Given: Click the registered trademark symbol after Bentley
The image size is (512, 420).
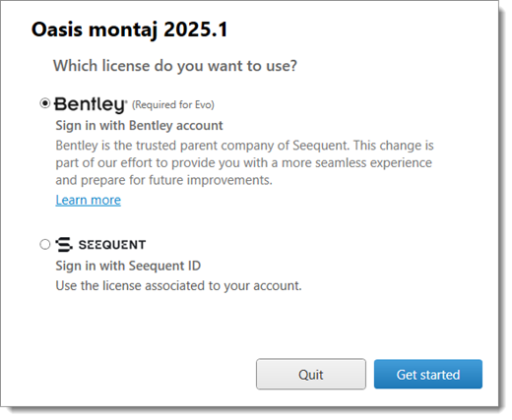Looking at the screenshot, I should [125, 101].
